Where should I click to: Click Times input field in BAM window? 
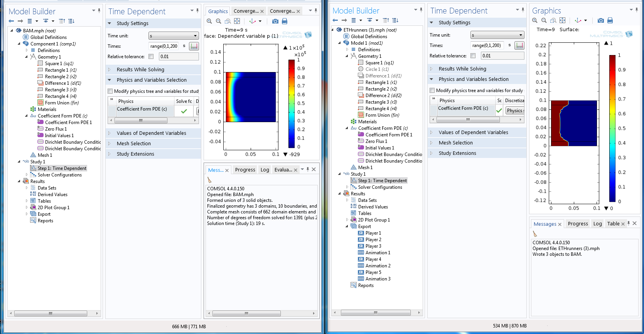(x=164, y=46)
